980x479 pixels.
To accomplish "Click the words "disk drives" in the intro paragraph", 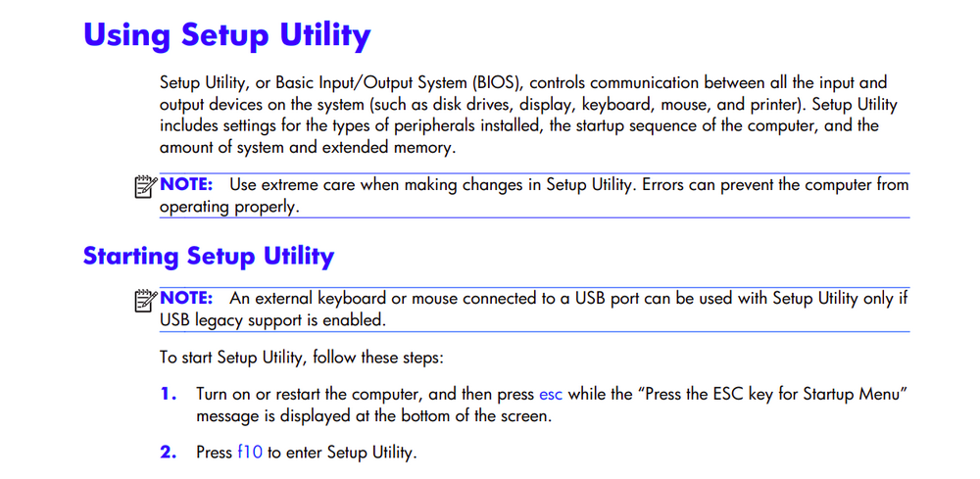I will coord(476,105).
